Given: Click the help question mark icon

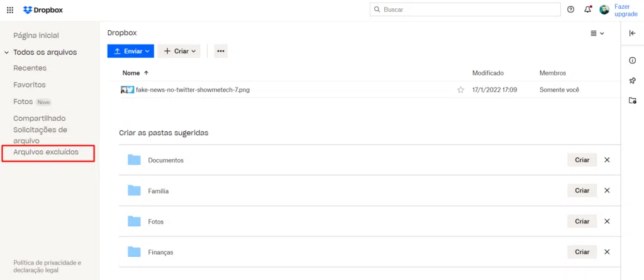Looking at the screenshot, I should (x=570, y=9).
